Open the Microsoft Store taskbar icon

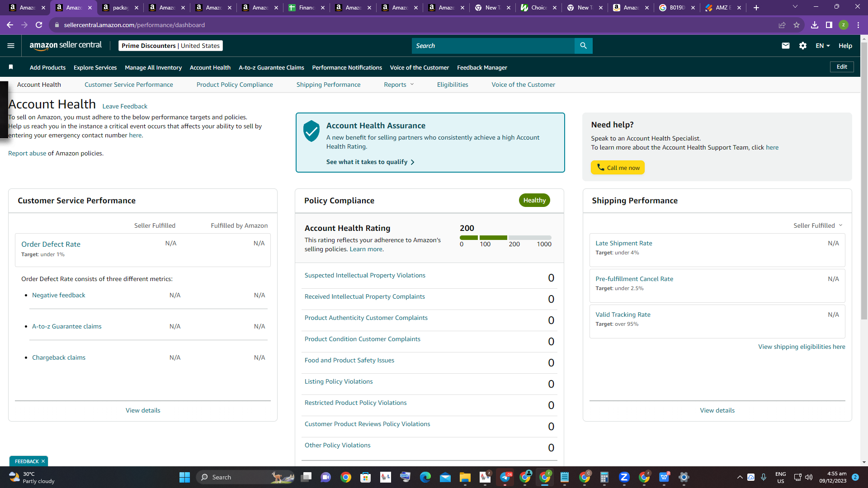[x=366, y=477]
